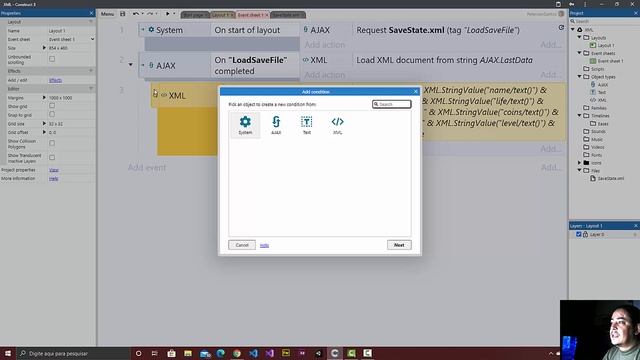Collapse the Layouts folder in Project panel
Image resolution: width=640 pixels, height=360 pixels.
[580, 37]
